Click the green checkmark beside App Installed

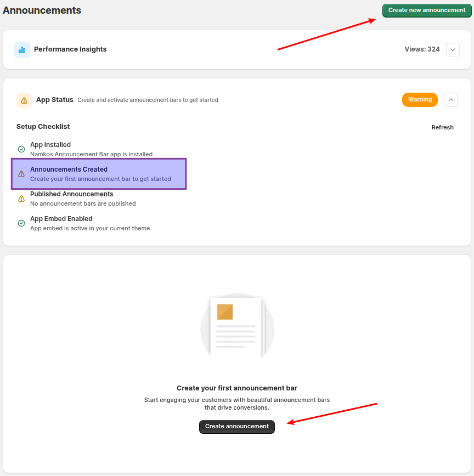click(21, 149)
